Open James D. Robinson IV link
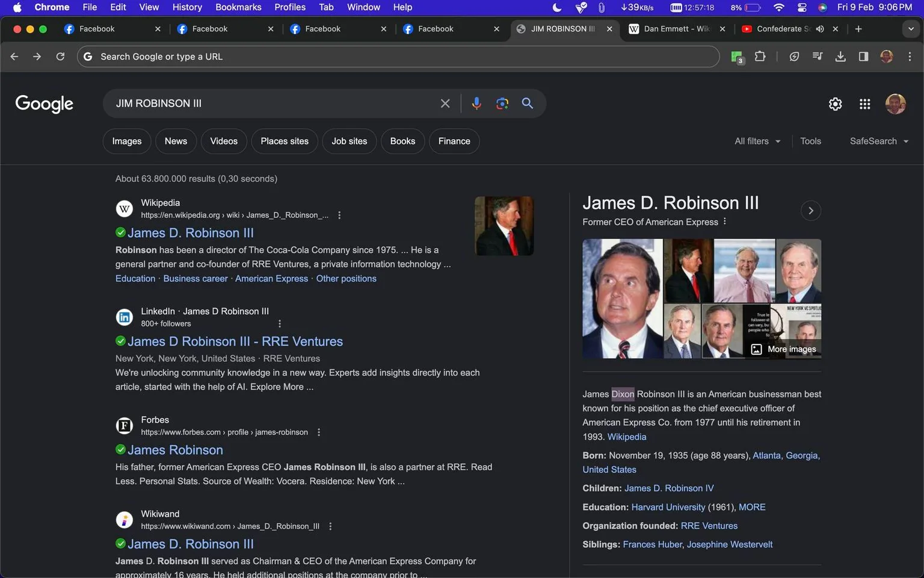This screenshot has height=578, width=924. click(x=669, y=488)
